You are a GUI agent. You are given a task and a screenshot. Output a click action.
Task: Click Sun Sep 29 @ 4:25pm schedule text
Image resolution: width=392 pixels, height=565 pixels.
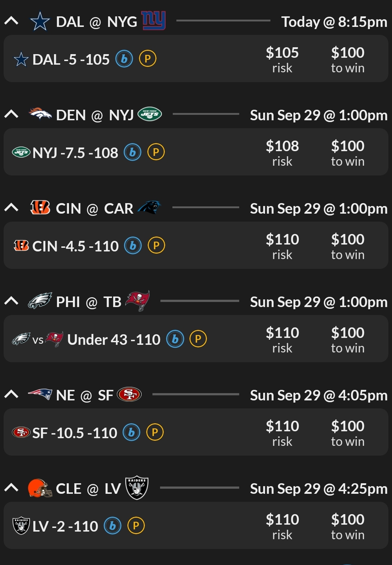pyautogui.click(x=318, y=488)
